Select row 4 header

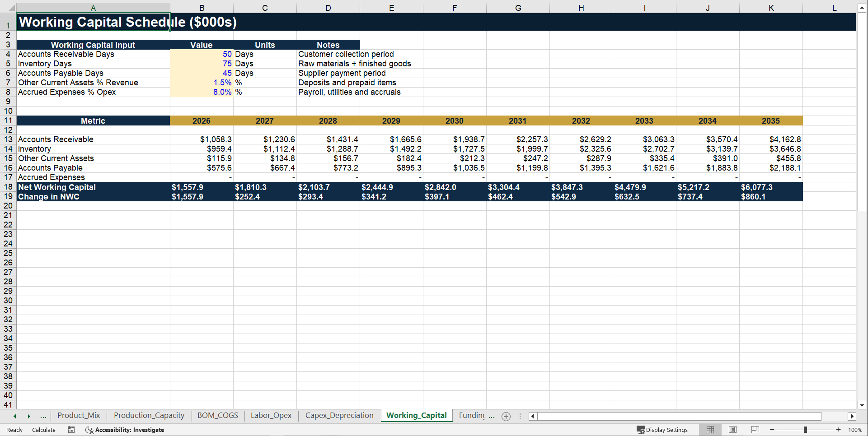coord(8,54)
